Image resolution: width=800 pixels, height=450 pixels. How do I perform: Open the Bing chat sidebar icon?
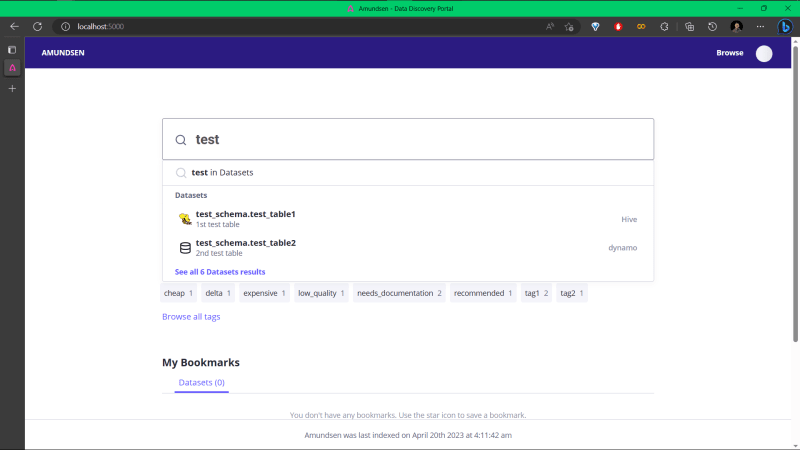(x=785, y=27)
